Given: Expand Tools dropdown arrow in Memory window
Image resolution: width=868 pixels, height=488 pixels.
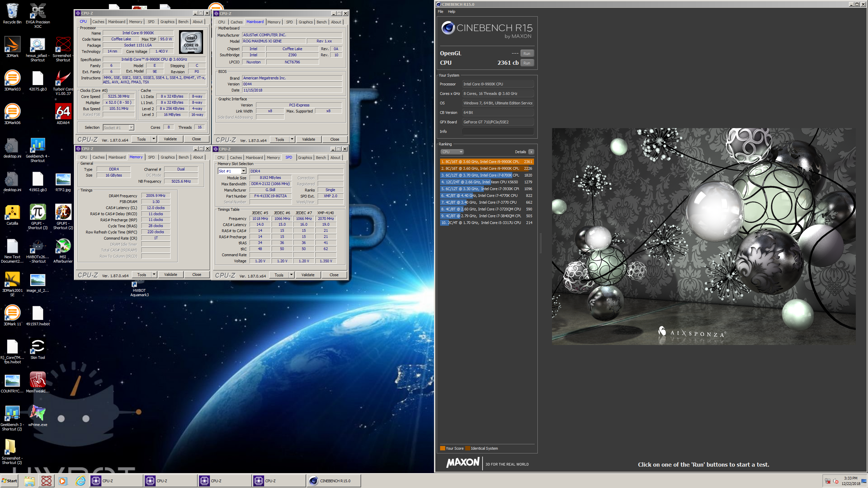Looking at the screenshot, I should [x=154, y=274].
